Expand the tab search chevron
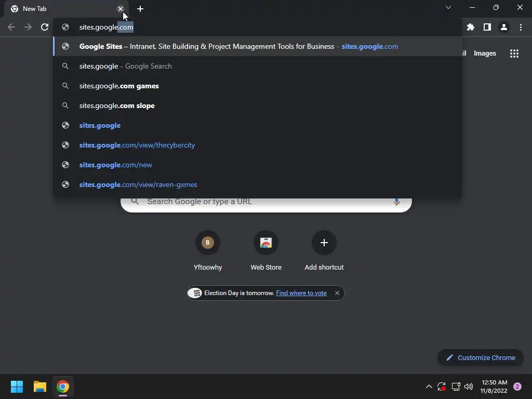The image size is (532, 399). click(448, 7)
